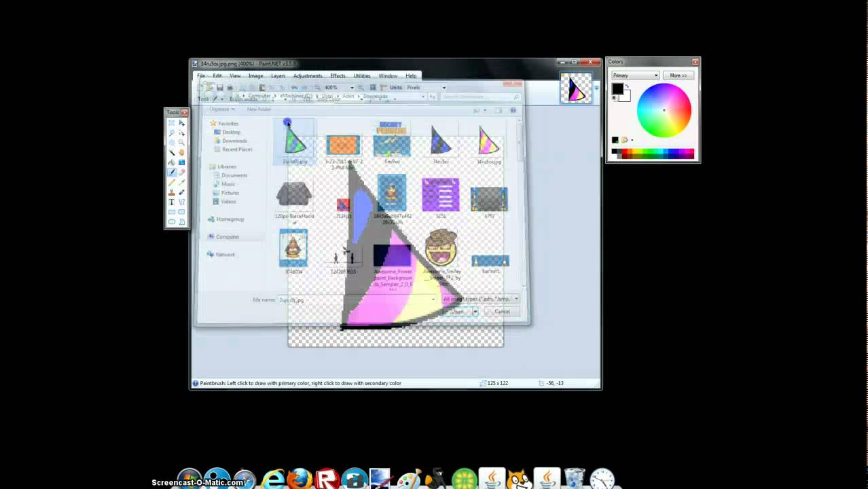
Task: Select the Rounded Rectangle tool
Action: pyautogui.click(x=181, y=212)
